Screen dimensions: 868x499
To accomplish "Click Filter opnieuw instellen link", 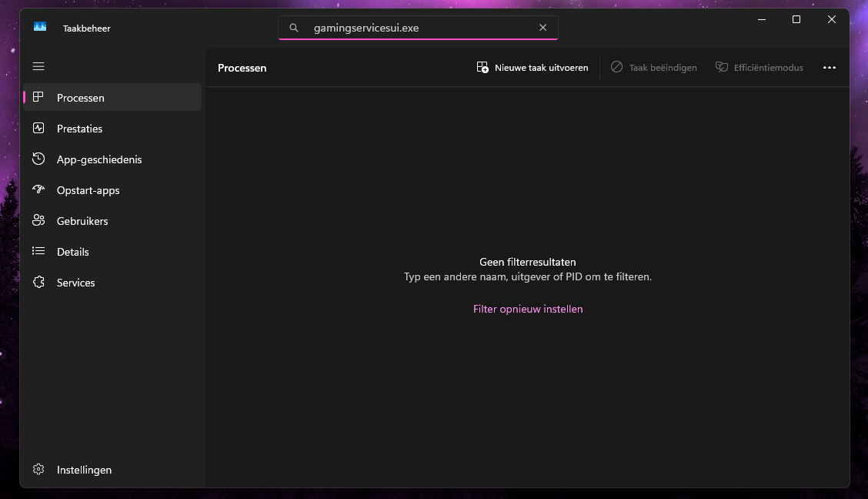I will point(528,309).
